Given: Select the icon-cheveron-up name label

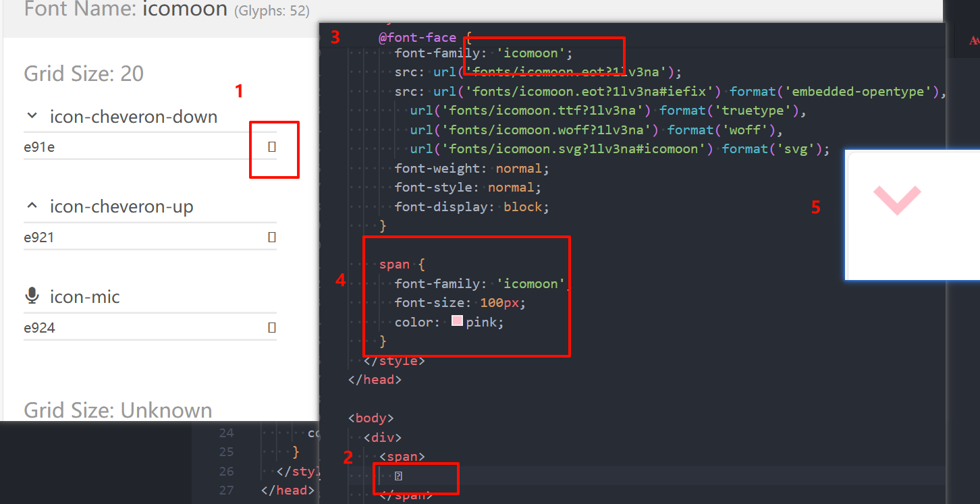Looking at the screenshot, I should (x=121, y=206).
